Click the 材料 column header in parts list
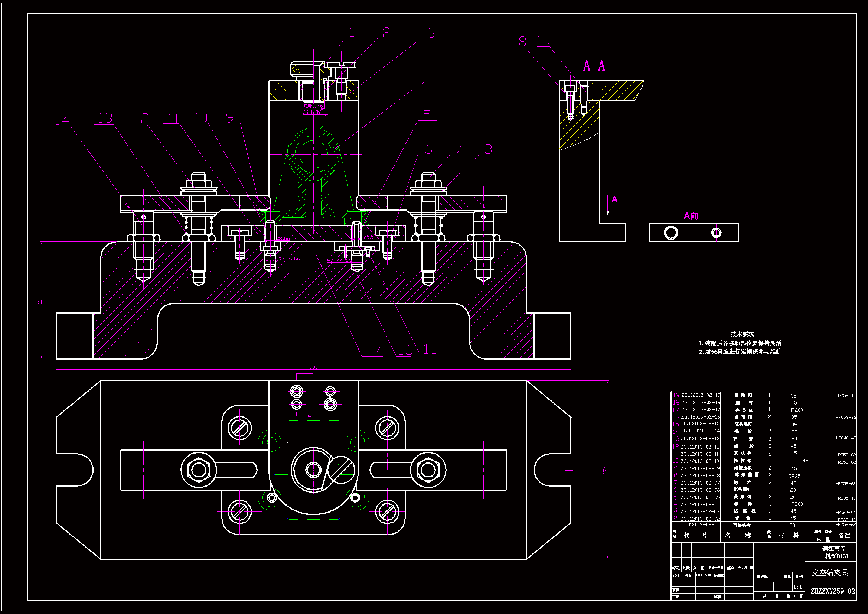Image resolution: width=868 pixels, height=614 pixels. point(789,535)
